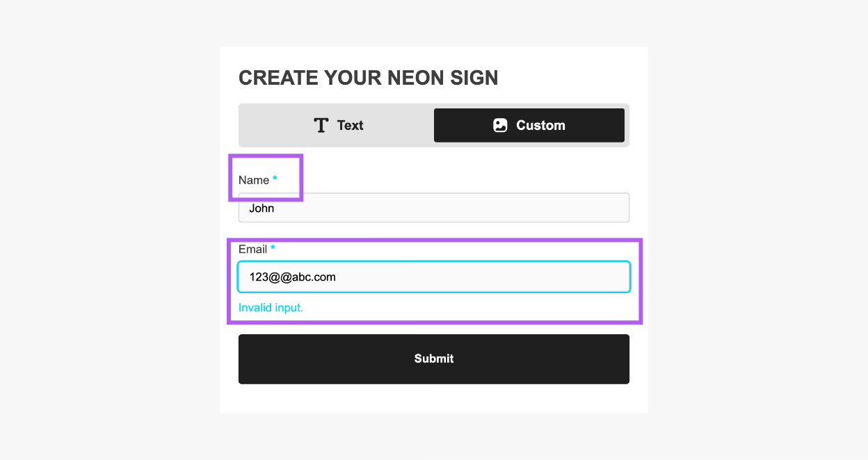Switch to the Text tab

[x=338, y=125]
